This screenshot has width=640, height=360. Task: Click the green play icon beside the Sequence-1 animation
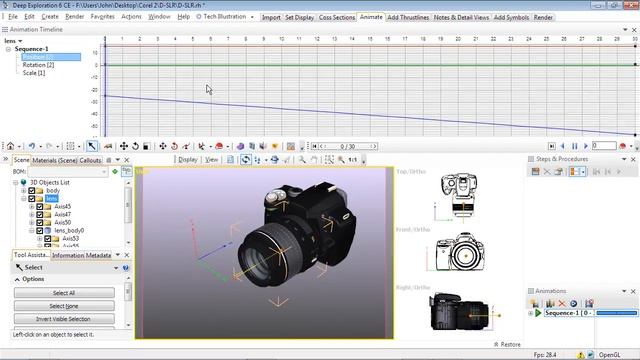pos(538,313)
